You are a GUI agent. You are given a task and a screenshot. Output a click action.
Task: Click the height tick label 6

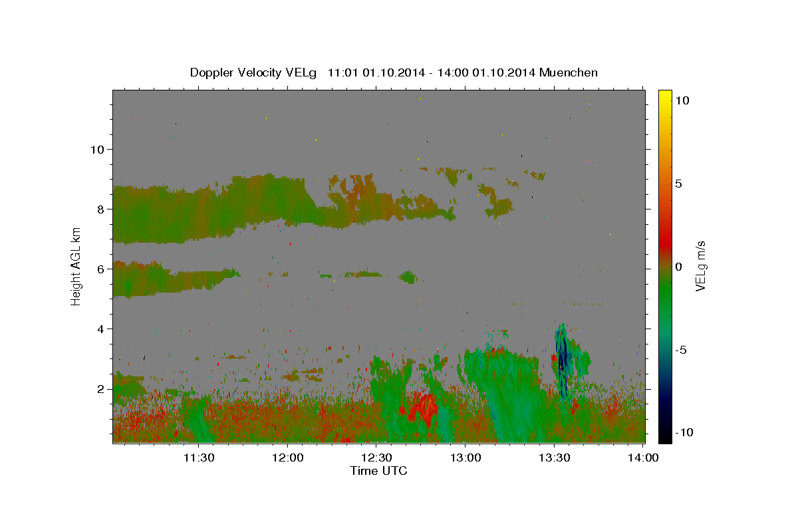click(x=101, y=269)
